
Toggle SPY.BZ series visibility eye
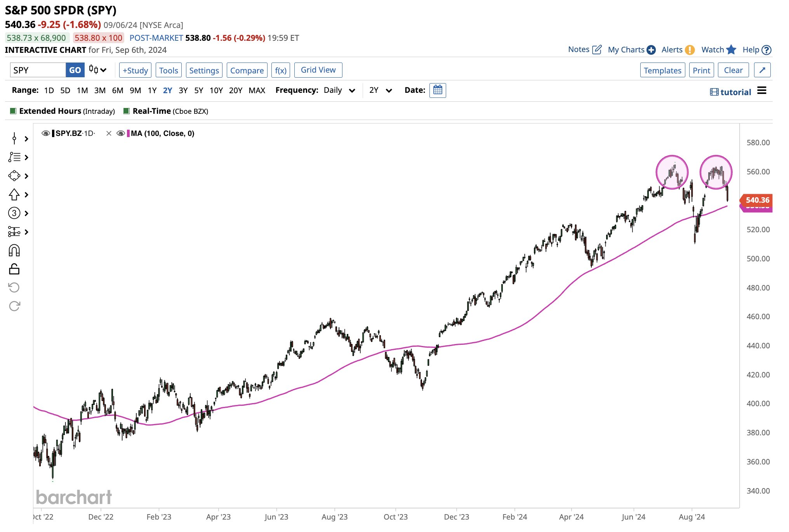(46, 134)
